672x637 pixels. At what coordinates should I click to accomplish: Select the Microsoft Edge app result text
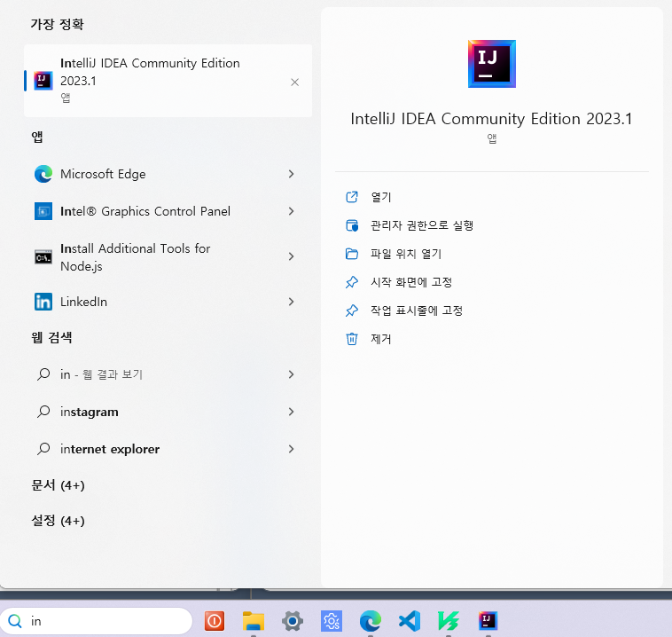[x=103, y=174]
